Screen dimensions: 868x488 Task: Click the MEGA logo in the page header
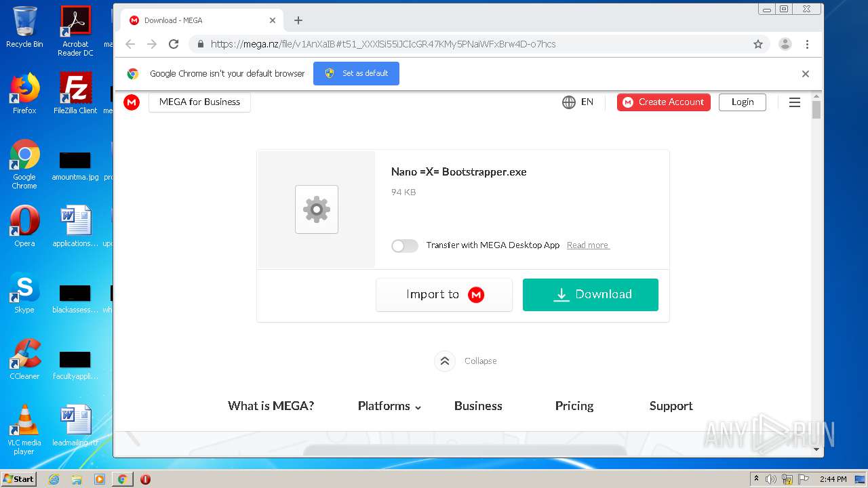pyautogui.click(x=132, y=102)
